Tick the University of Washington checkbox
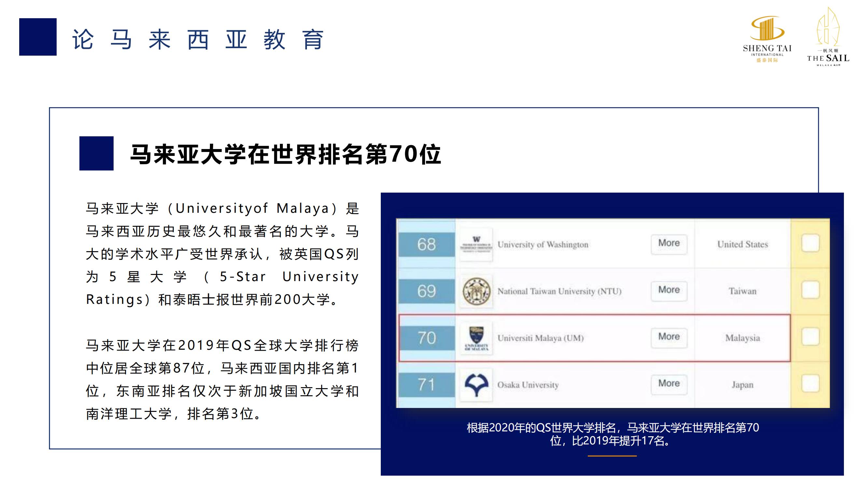868x488 pixels. point(810,243)
